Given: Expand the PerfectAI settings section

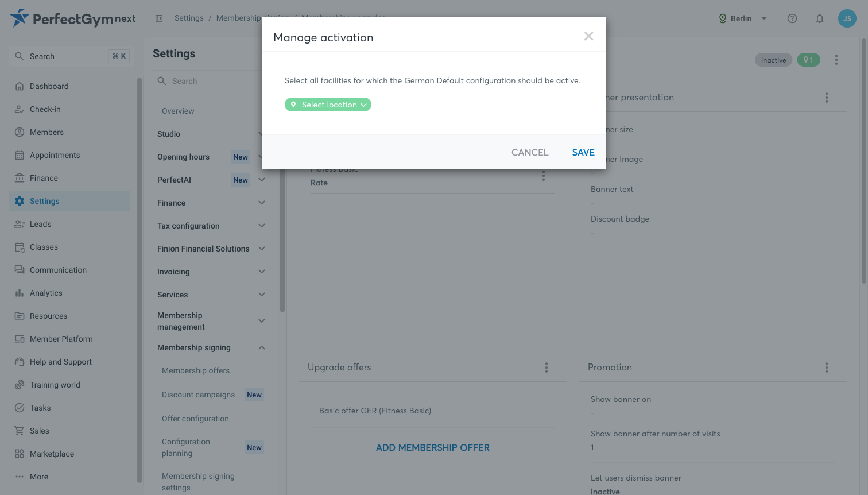Looking at the screenshot, I should tap(262, 180).
